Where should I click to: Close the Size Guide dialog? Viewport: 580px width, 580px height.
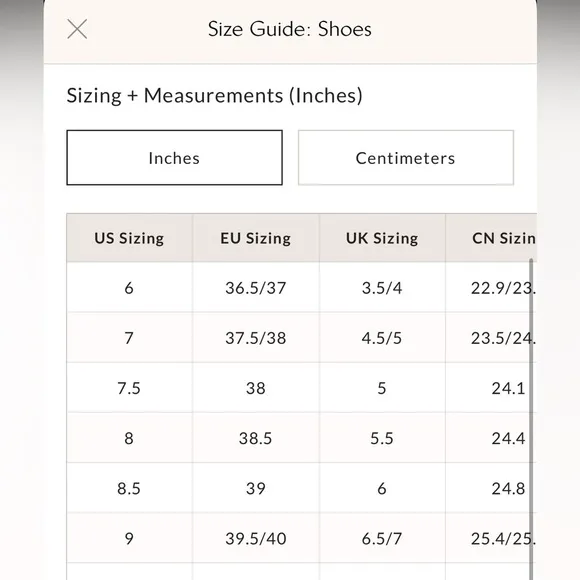77,29
